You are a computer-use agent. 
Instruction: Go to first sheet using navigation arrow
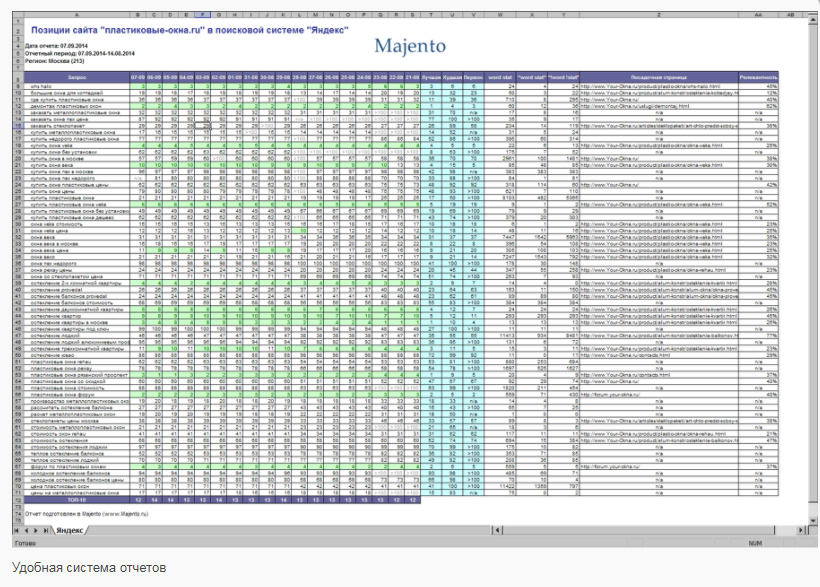coord(17,529)
